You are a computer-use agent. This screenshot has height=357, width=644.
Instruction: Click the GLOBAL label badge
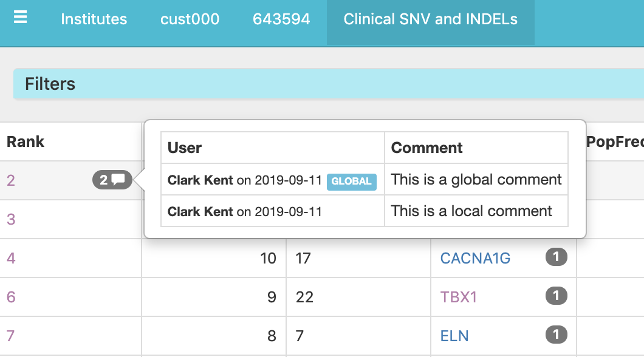pos(352,182)
